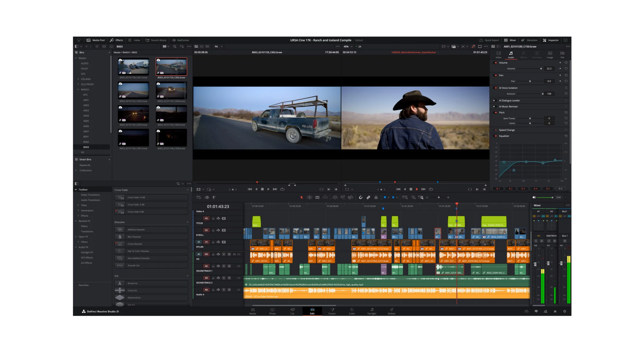Select the Blade edit tool in the timeline toolbar
The height and width of the screenshot is (352, 644).
tap(325, 197)
